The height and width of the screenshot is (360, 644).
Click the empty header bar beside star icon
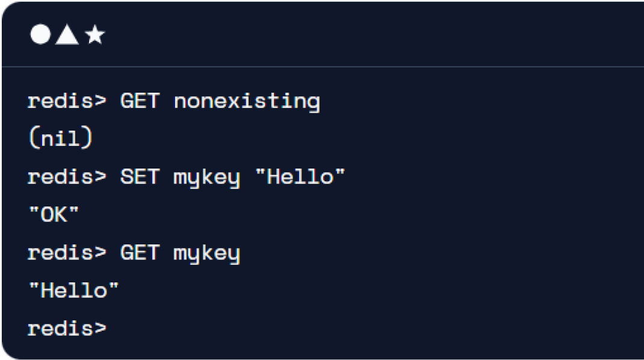tap(370, 34)
